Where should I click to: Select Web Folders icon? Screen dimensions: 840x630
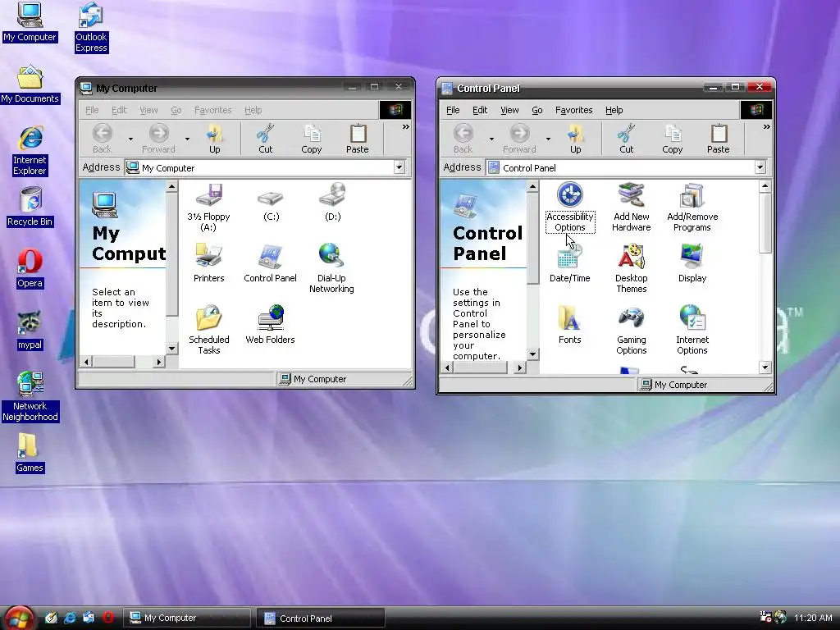click(270, 325)
